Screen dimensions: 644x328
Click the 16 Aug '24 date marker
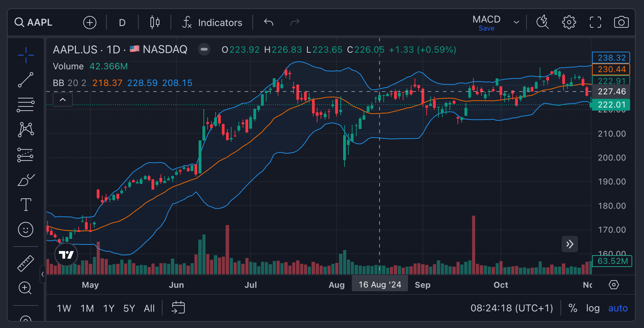380,285
